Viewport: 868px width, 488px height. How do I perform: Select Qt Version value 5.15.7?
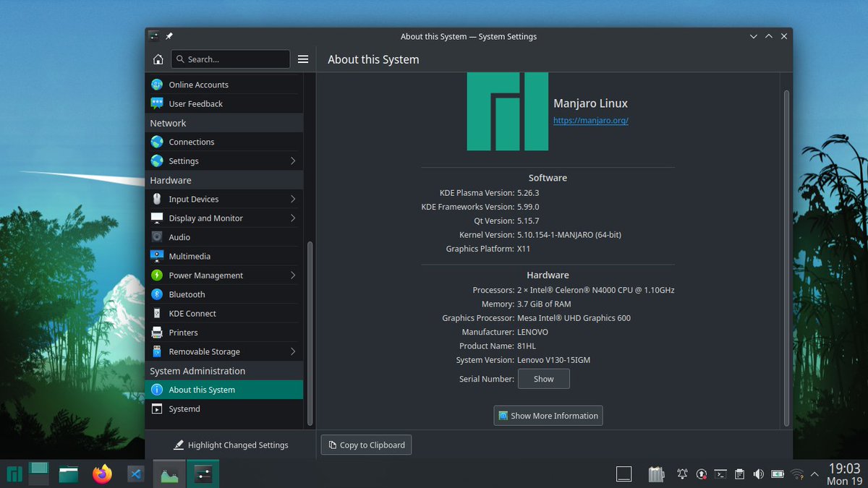(x=527, y=221)
